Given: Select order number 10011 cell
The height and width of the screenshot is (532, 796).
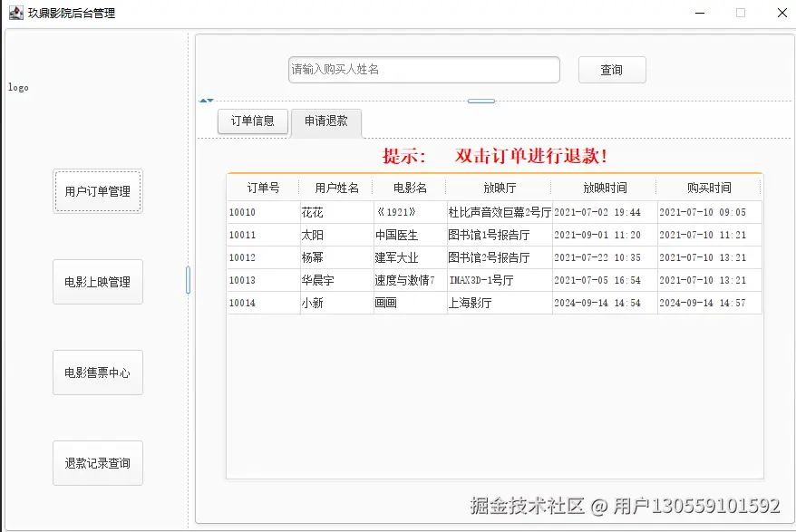Looking at the screenshot, I should click(x=264, y=235).
